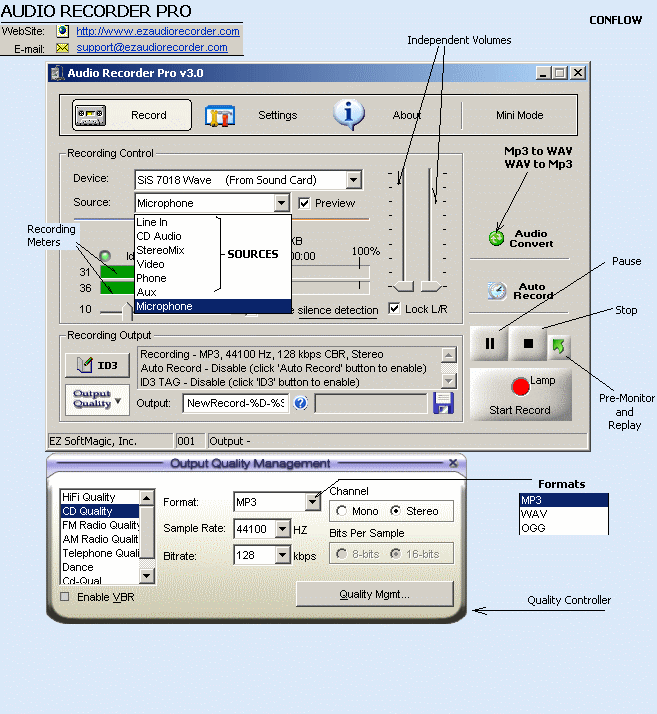The width and height of the screenshot is (657, 714).
Task: Click the silence detection link
Action: pos(338,311)
